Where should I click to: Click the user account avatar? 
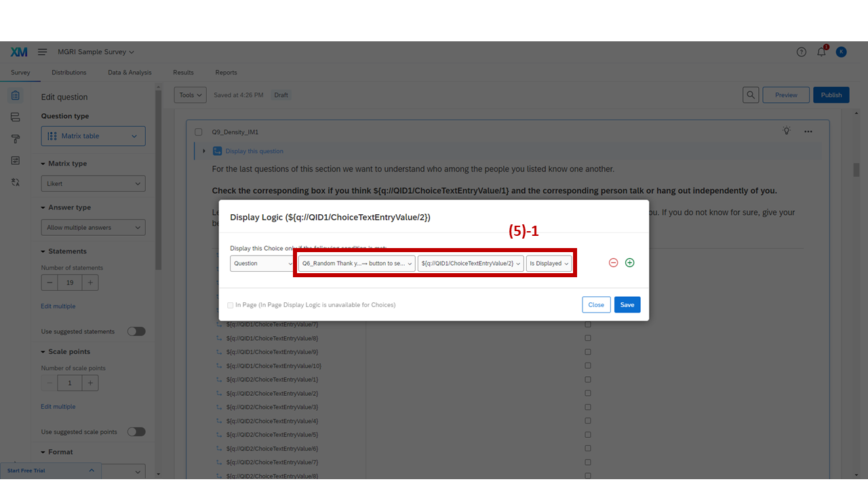click(x=841, y=52)
